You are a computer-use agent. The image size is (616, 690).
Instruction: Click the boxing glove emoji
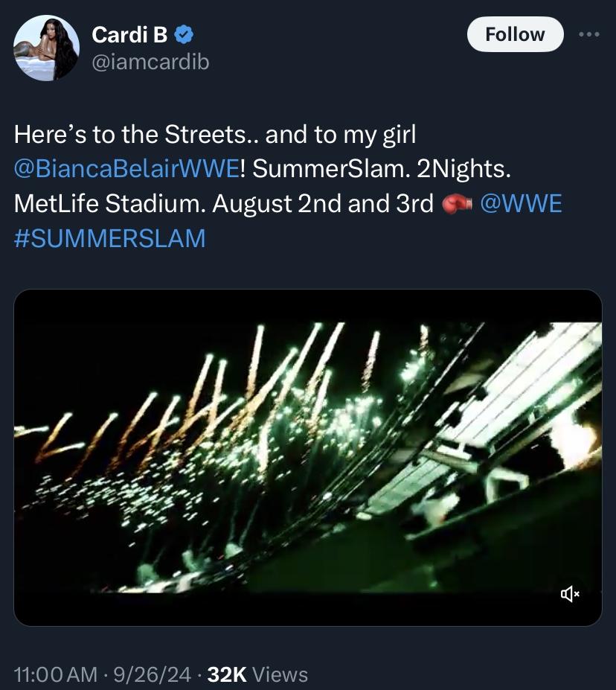(457, 204)
